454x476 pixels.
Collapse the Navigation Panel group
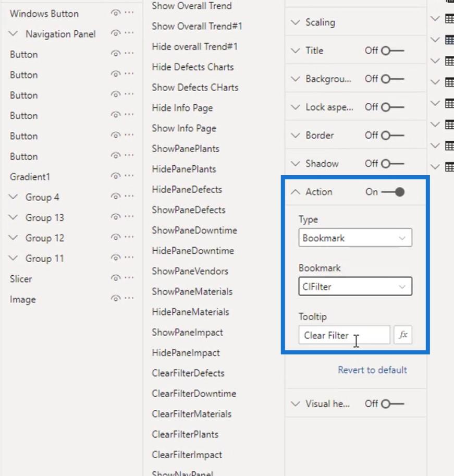tap(13, 33)
